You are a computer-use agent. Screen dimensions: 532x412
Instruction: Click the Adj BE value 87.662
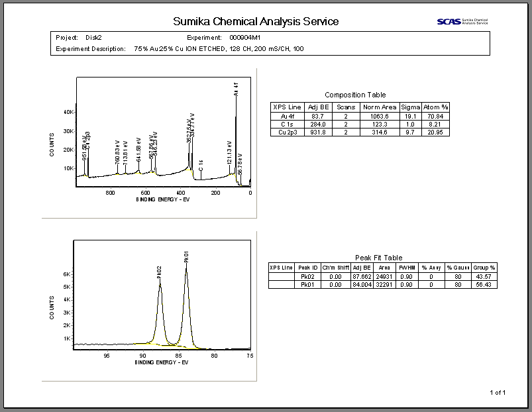(362, 277)
